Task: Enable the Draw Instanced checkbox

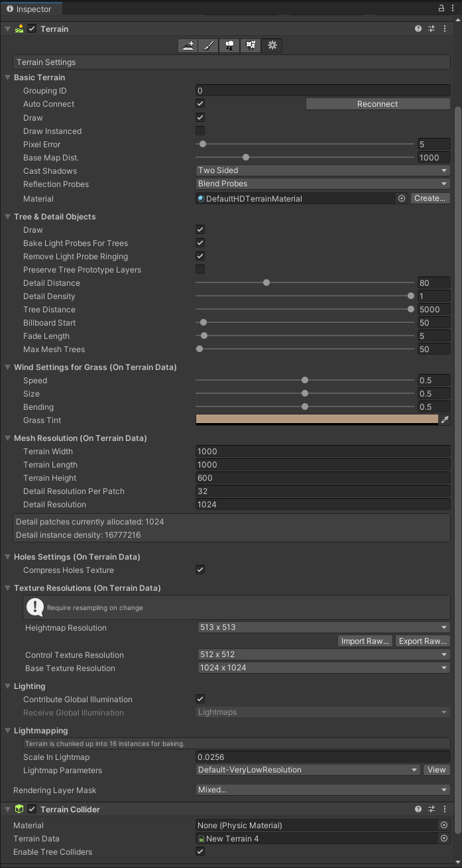Action: pyautogui.click(x=200, y=131)
